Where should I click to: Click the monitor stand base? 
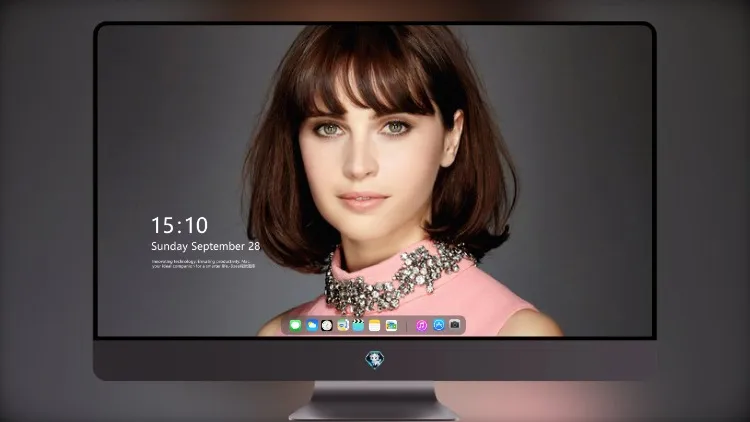374,411
